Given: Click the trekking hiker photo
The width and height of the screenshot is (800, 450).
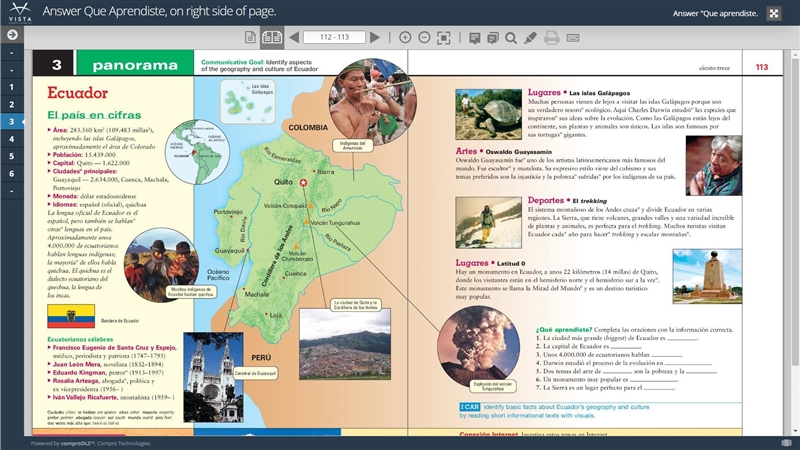Looking at the screenshot, I should (x=488, y=223).
